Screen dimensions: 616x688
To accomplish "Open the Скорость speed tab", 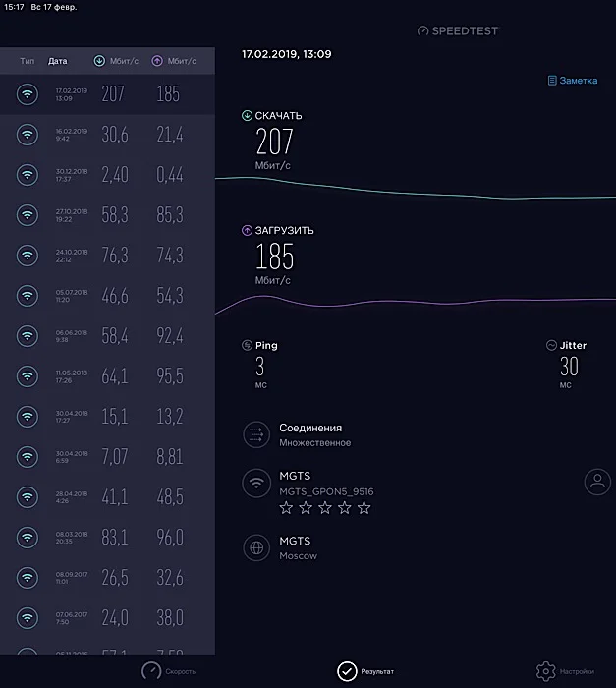I will 168,671.
